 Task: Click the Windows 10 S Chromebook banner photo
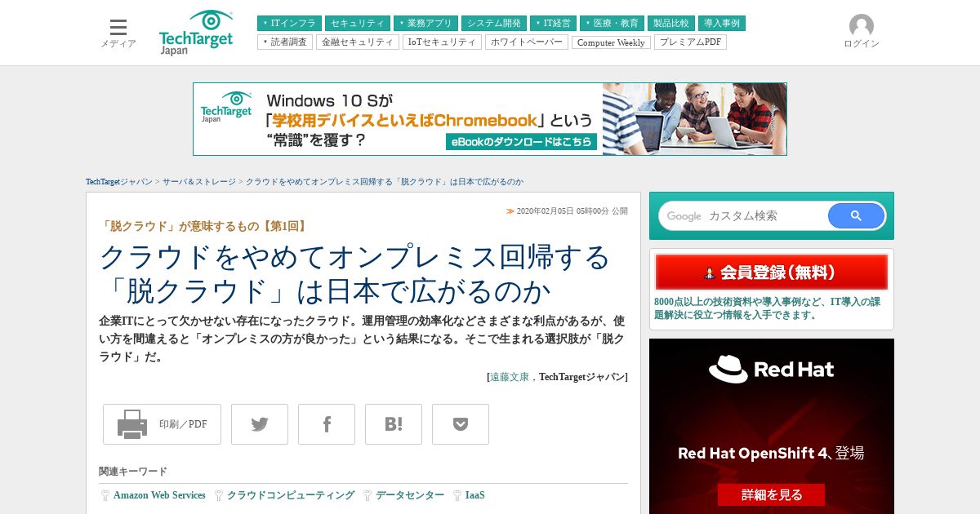click(x=694, y=119)
